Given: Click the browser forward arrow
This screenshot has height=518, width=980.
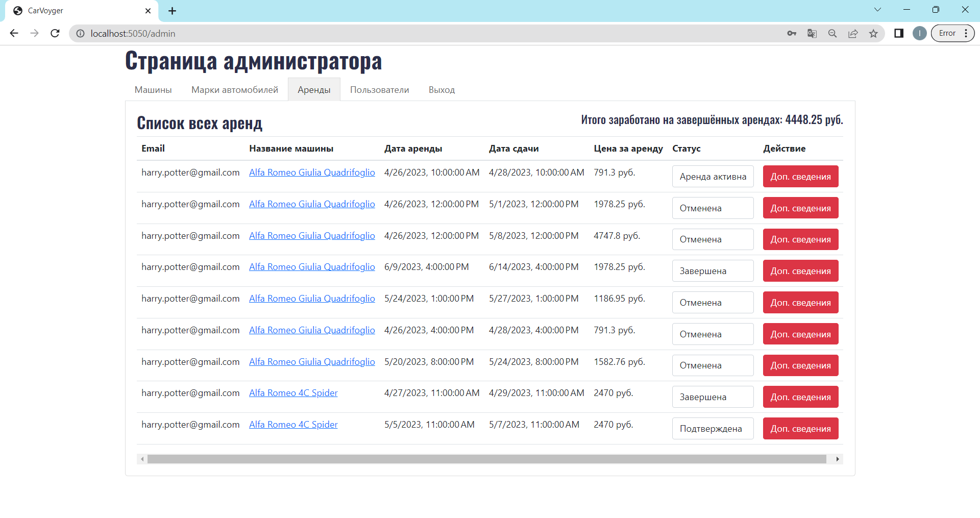Looking at the screenshot, I should [x=34, y=33].
